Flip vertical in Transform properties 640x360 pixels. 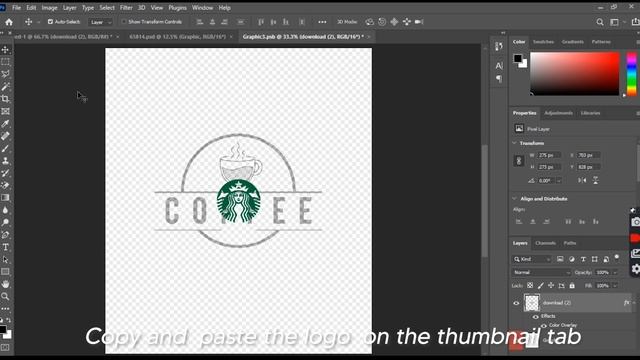596,180
